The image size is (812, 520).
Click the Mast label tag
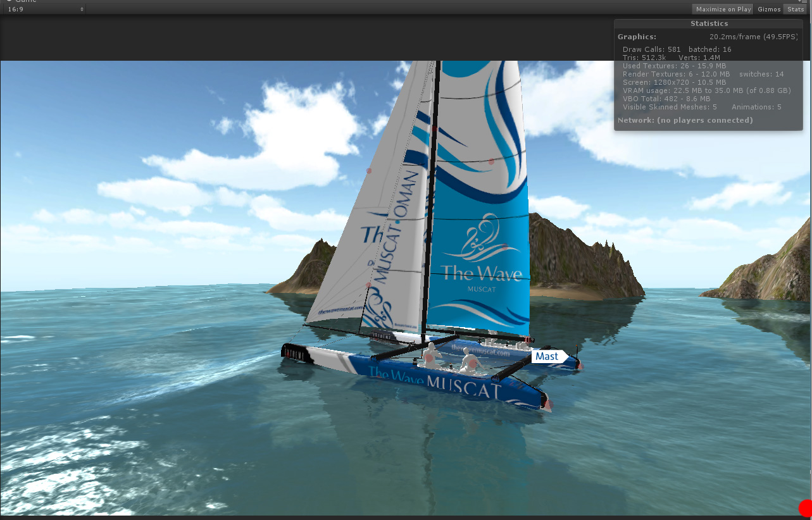click(549, 356)
